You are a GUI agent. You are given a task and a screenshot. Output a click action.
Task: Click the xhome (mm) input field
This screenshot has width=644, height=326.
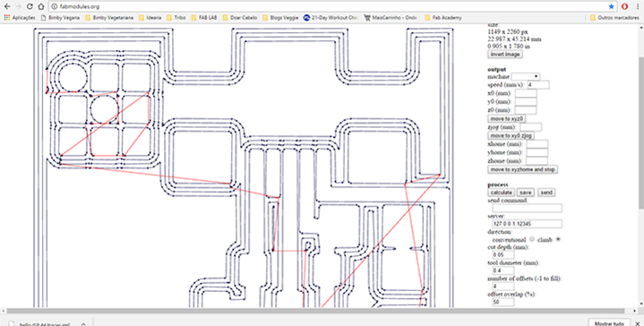537,144
